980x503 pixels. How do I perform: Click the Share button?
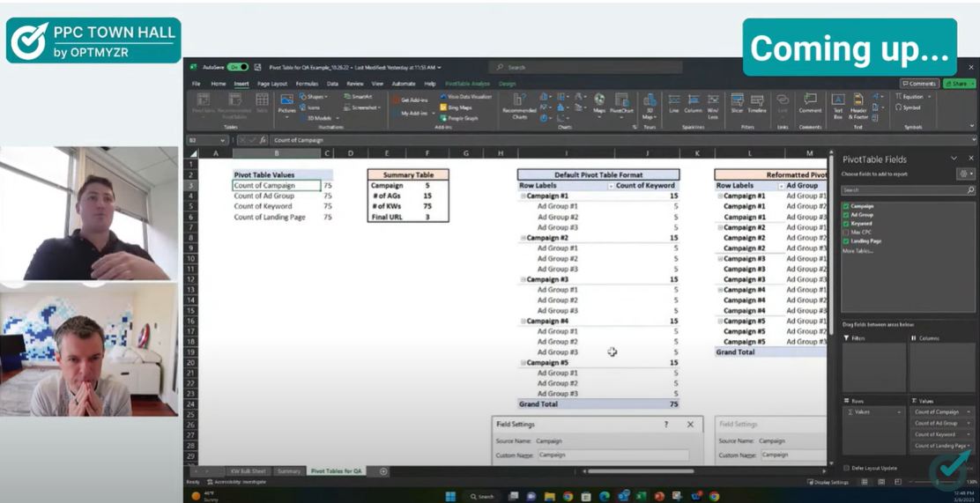click(959, 84)
